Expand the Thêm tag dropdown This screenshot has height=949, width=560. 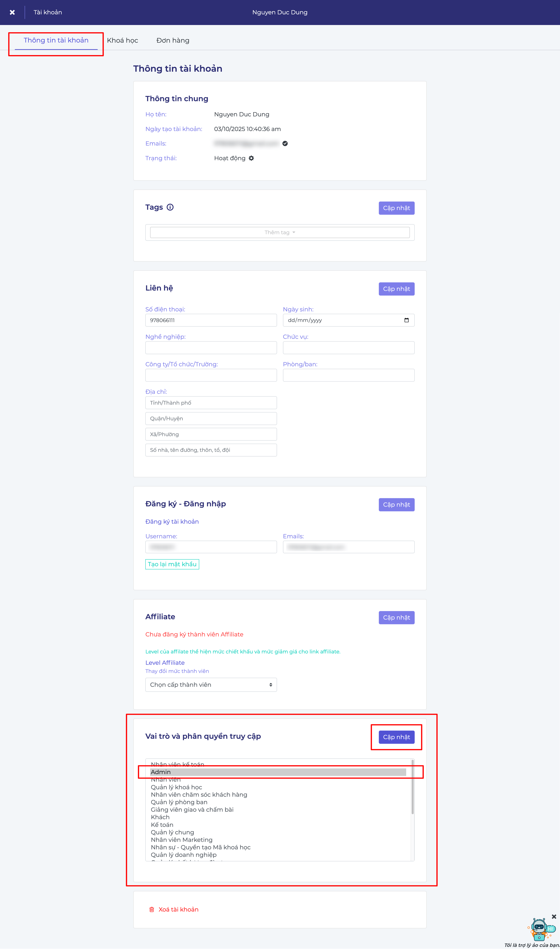(x=280, y=232)
